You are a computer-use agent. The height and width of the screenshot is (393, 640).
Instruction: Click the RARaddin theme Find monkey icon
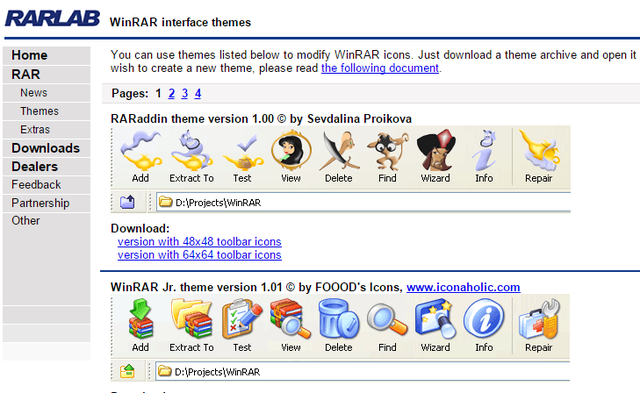tap(387, 151)
